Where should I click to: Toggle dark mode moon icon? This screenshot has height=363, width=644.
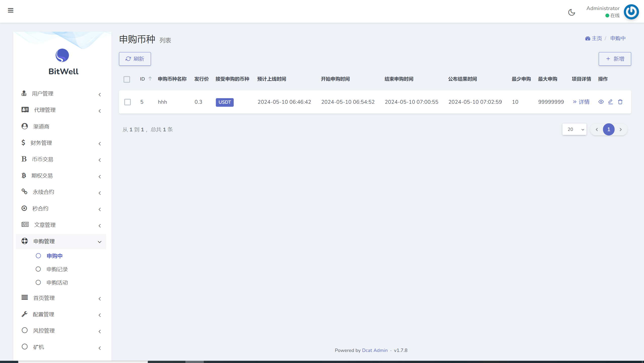[x=572, y=12]
